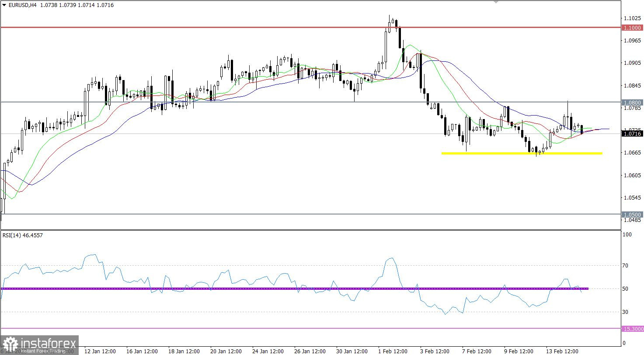Select the pink horizontal line at RSI 15.3000
Image resolution: width=644 pixels, height=355 pixels.
pyautogui.click(x=310, y=328)
